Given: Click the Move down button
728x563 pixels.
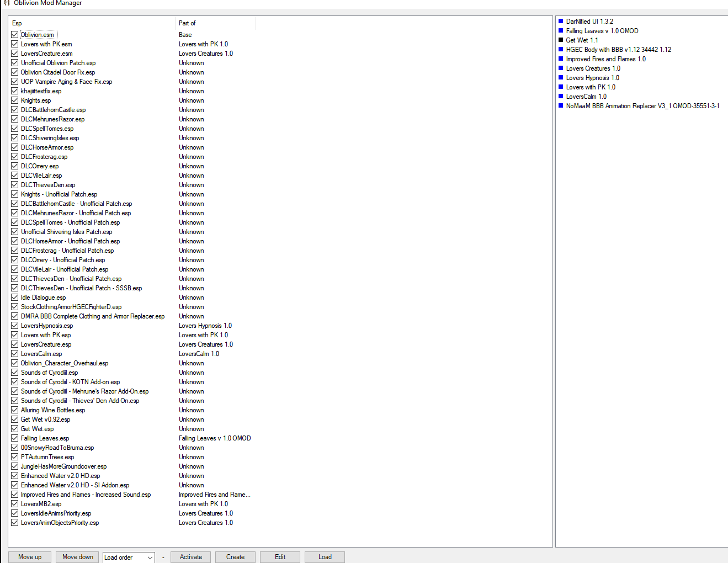Looking at the screenshot, I should 78,557.
